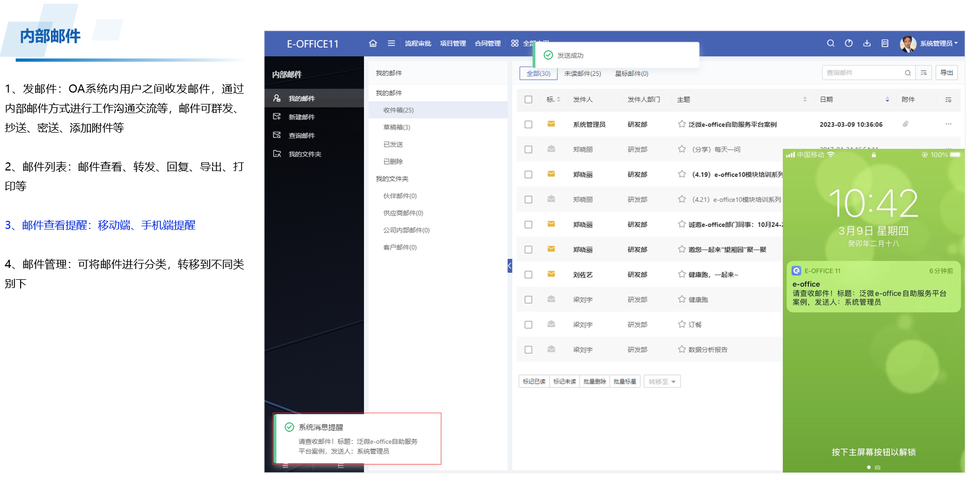Click the 新建邮件 sidebar icon

[277, 116]
